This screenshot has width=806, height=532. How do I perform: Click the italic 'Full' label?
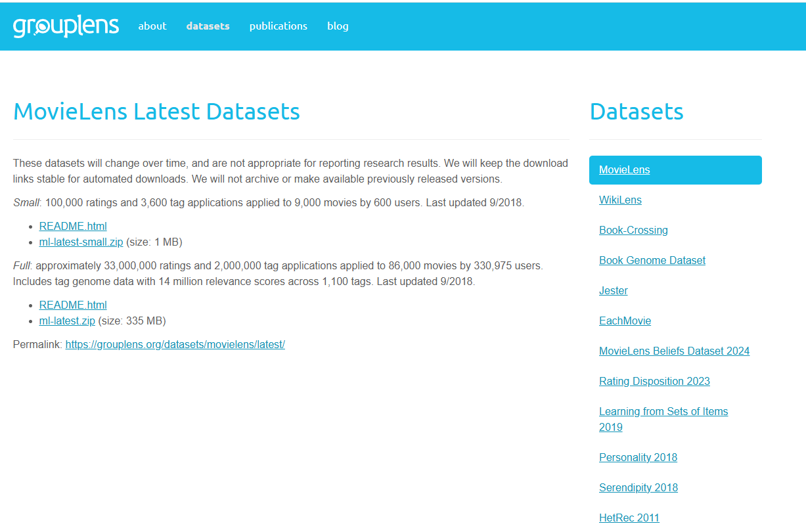[x=22, y=265]
